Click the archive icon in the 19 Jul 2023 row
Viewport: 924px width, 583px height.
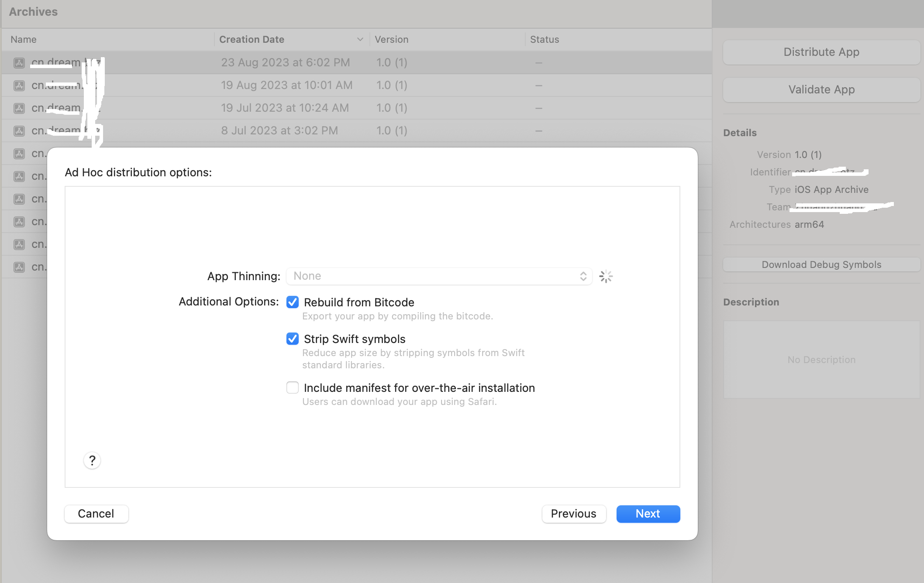[x=19, y=108]
